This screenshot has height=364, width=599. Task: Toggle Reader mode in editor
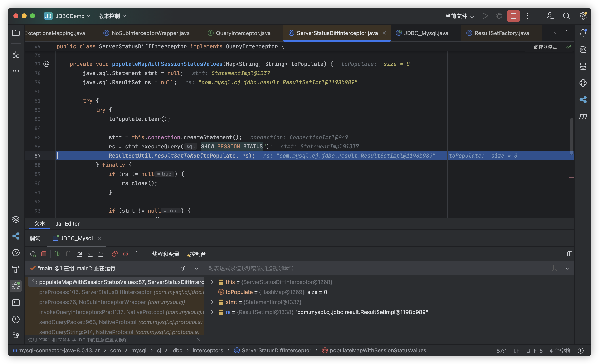point(545,47)
